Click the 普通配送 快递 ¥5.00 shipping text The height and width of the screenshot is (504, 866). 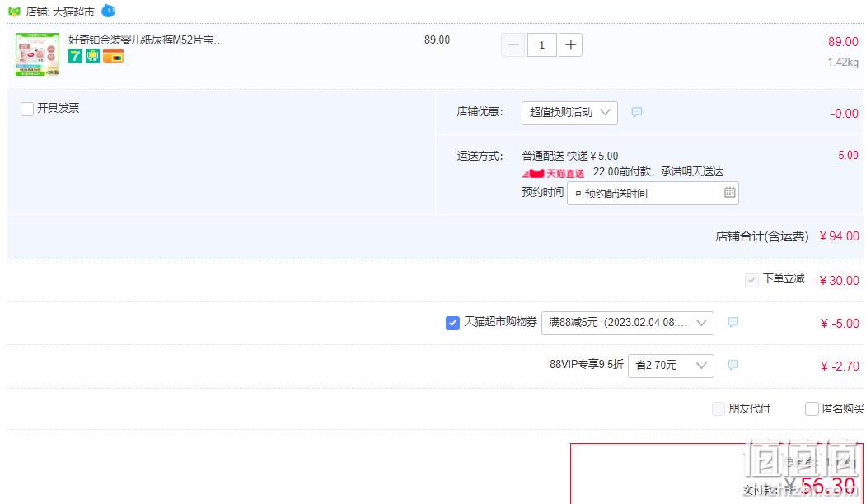point(570,156)
